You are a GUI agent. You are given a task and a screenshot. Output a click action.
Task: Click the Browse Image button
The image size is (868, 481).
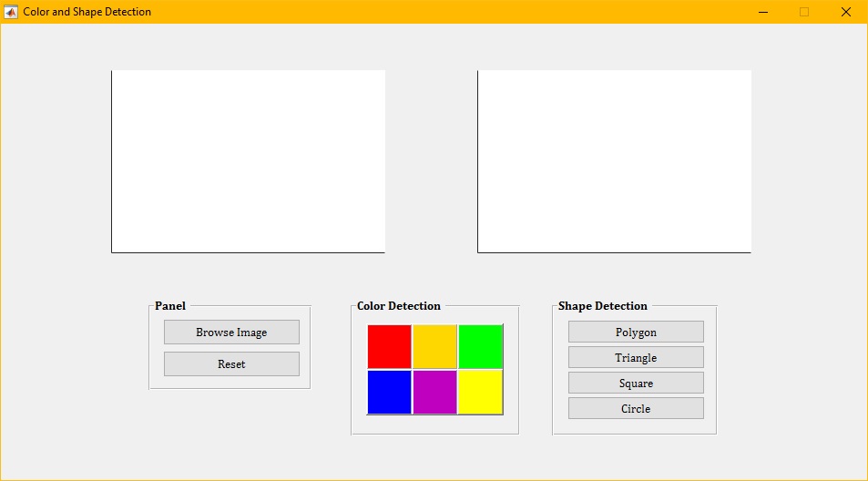tap(231, 333)
